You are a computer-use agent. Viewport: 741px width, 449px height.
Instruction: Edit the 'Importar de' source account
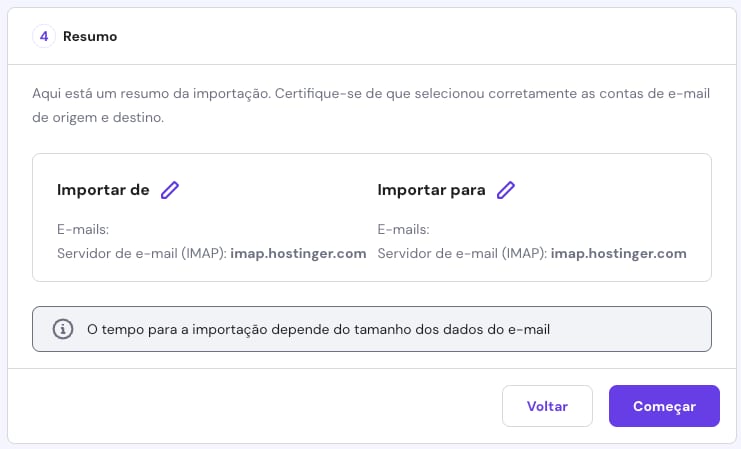(x=170, y=190)
